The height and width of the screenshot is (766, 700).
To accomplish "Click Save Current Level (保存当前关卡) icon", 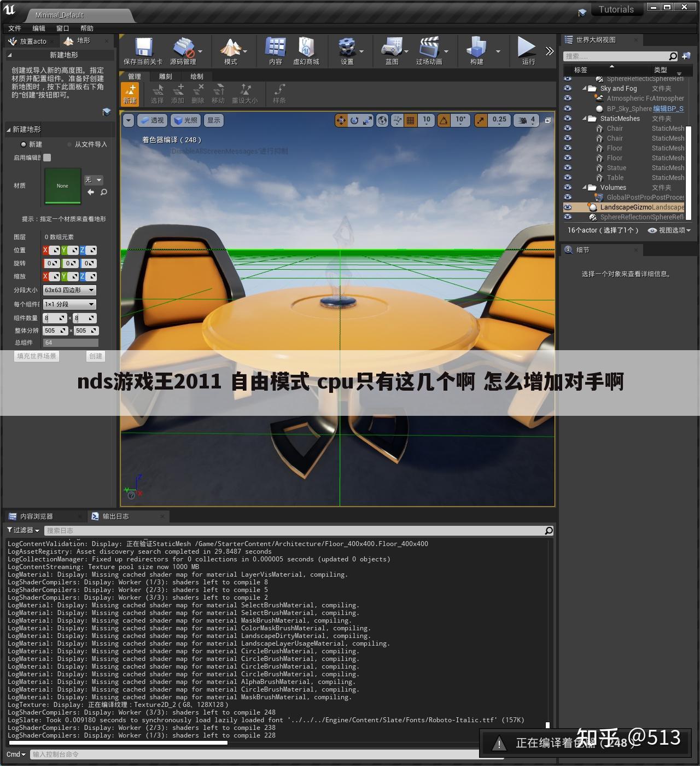I will point(144,48).
